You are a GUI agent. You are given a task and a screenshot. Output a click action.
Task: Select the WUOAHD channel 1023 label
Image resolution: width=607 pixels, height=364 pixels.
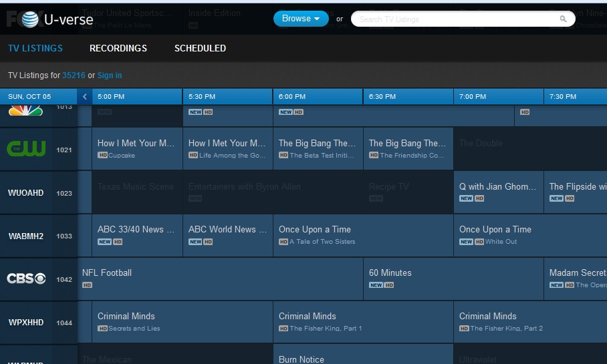click(26, 193)
